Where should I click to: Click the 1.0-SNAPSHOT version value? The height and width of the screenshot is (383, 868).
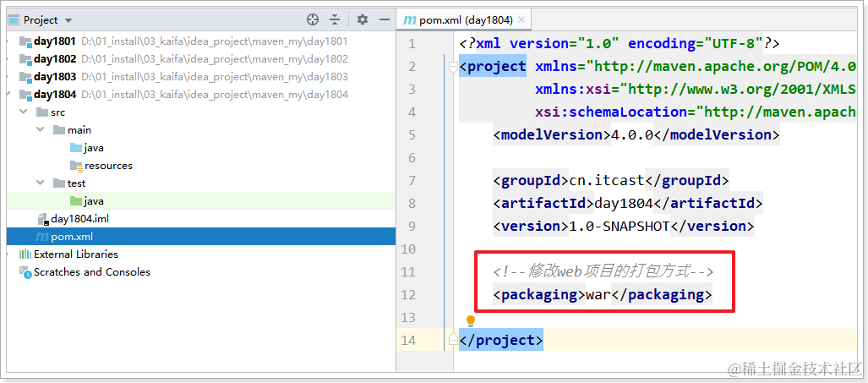pos(619,226)
